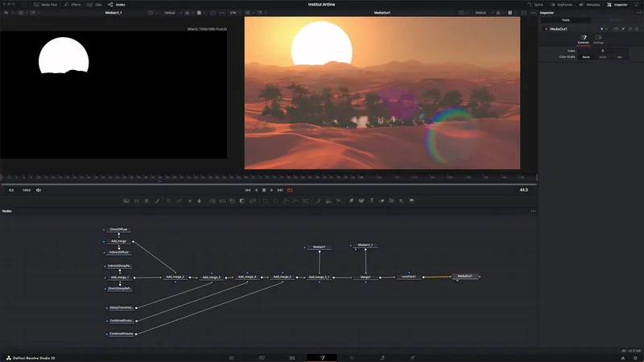Open the left viewer Fit zoom dropdown
This screenshot has height=362, width=644.
pyautogui.click(x=8, y=13)
